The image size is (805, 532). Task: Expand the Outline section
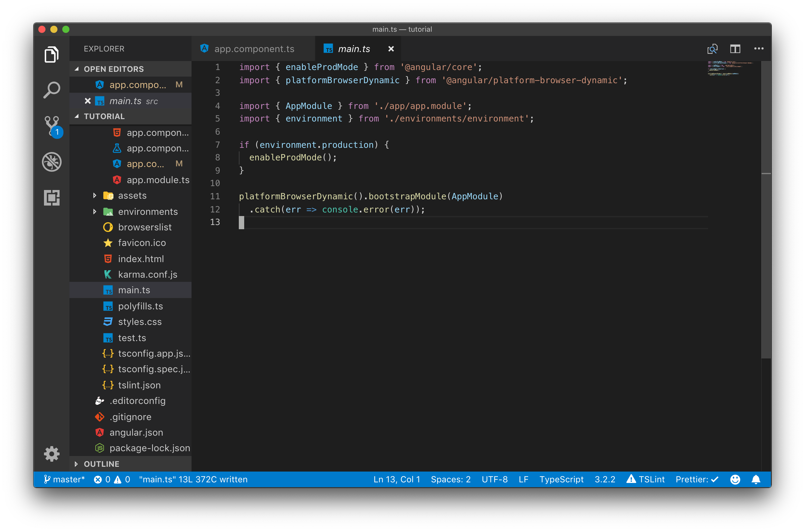pos(130,464)
